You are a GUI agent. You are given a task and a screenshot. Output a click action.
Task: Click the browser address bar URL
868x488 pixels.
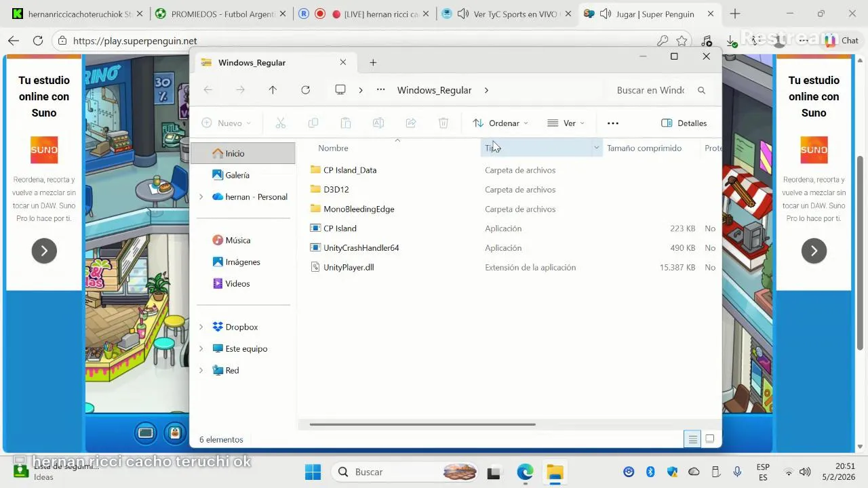(135, 41)
